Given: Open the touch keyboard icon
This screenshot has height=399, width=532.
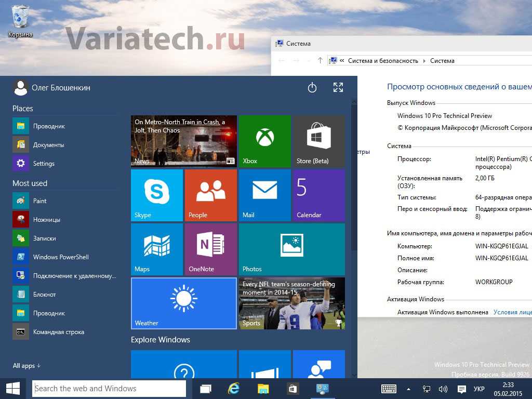Looking at the screenshot, I should [389, 389].
